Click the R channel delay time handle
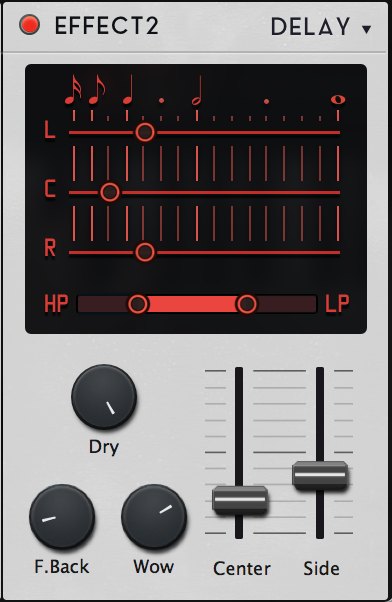Image resolution: width=392 pixels, height=602 pixels. coord(145,252)
